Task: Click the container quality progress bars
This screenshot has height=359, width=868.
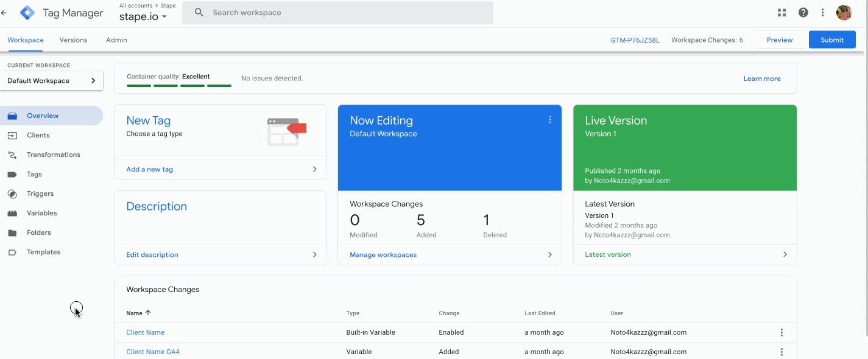Action: coord(179,85)
